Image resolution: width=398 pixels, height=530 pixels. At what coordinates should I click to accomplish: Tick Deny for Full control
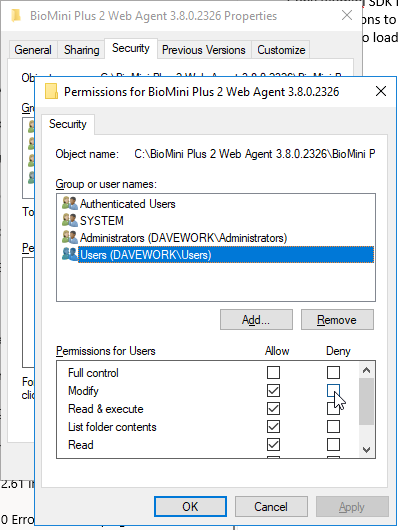click(333, 372)
